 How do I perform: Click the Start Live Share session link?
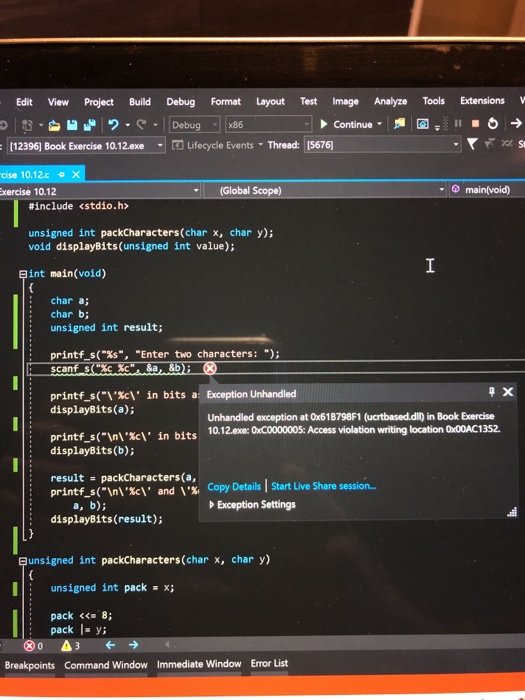324,486
